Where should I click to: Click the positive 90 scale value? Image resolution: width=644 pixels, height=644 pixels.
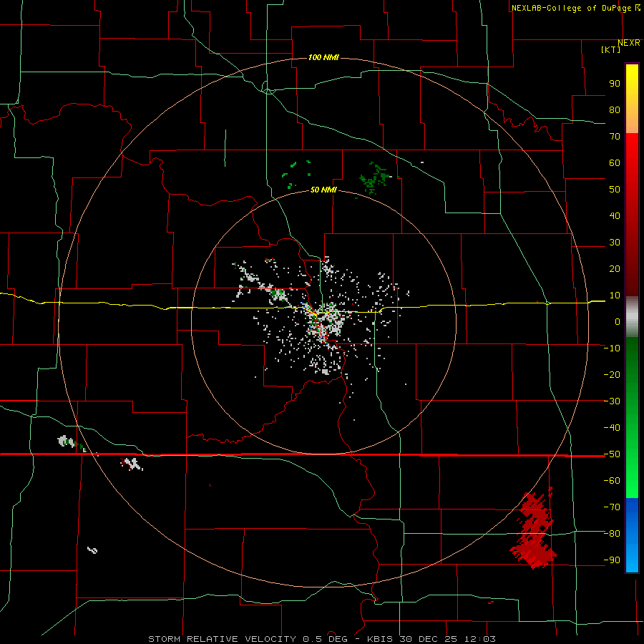pos(615,84)
